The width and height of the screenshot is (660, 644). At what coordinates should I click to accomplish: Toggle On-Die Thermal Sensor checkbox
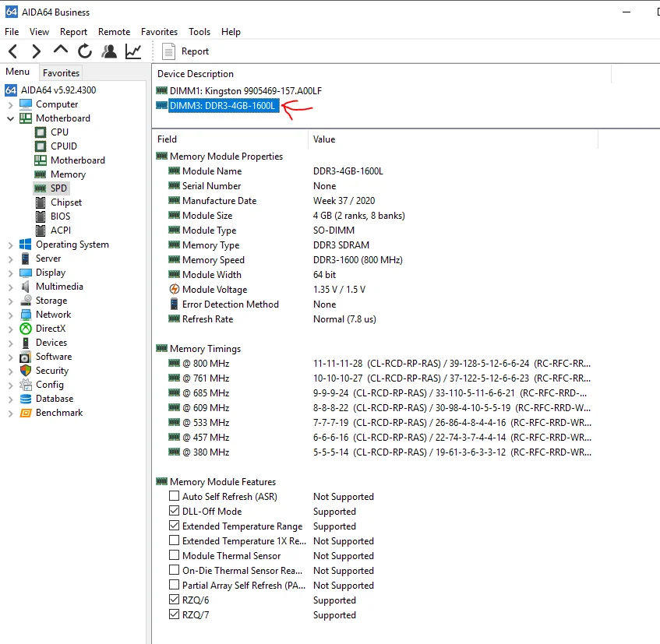coord(174,570)
